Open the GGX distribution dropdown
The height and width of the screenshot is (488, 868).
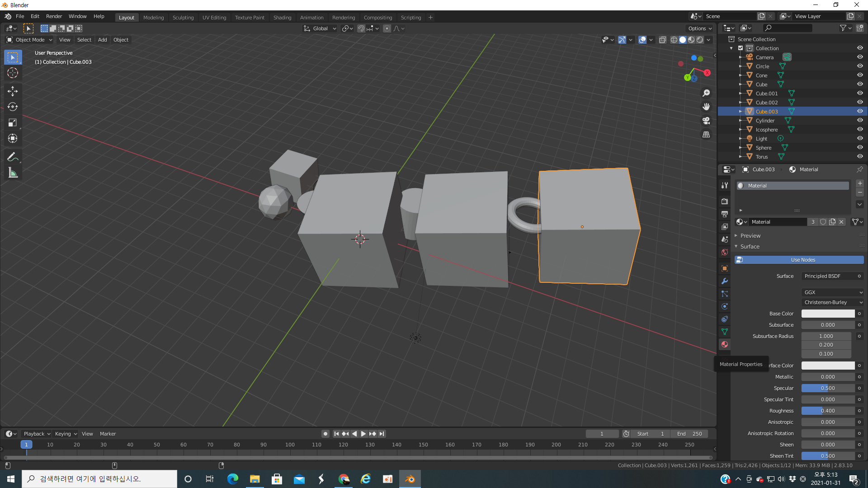pyautogui.click(x=833, y=292)
